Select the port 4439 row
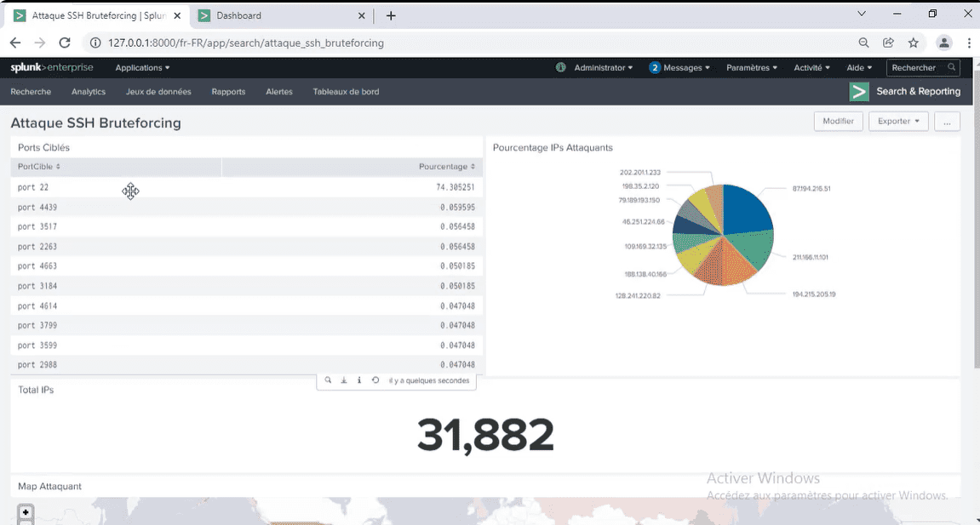This screenshot has width=980, height=525. (x=246, y=208)
